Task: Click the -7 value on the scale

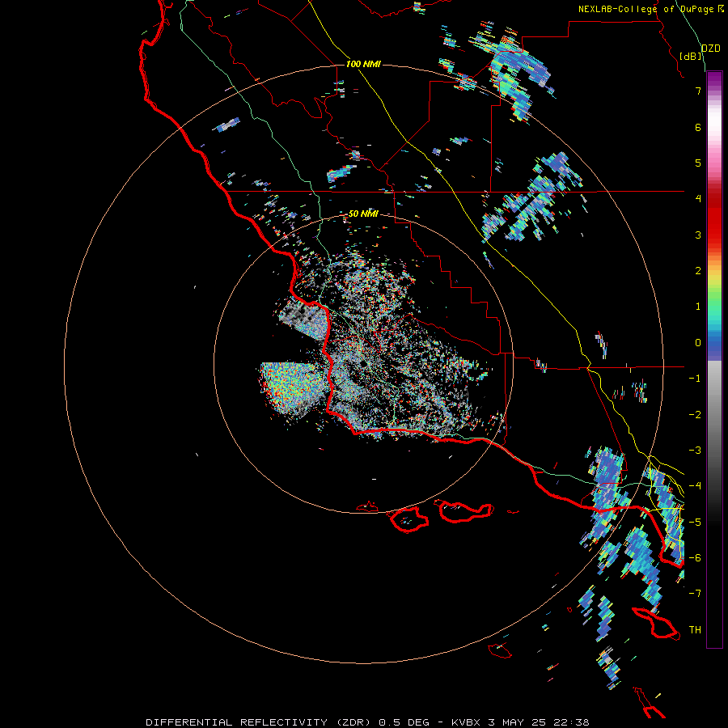Action: point(695,594)
